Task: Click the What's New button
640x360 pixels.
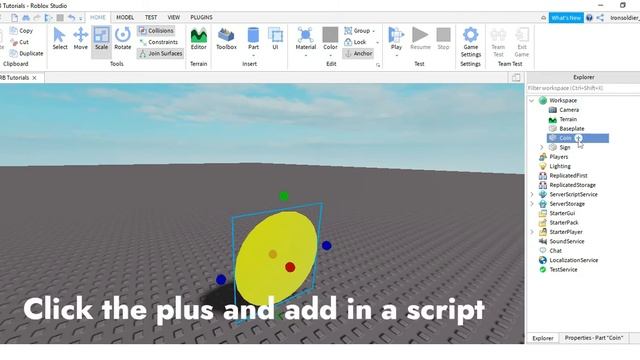Action: (x=566, y=18)
